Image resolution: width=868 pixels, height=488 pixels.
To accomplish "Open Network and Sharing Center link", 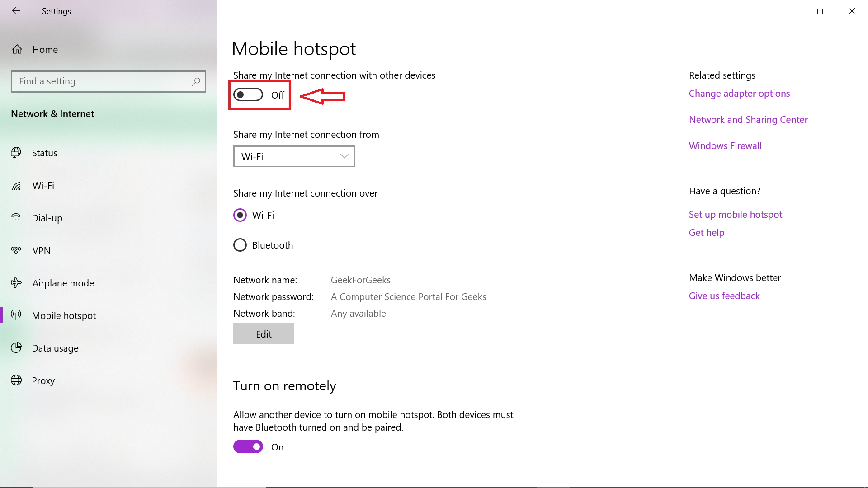I will 749,118.
